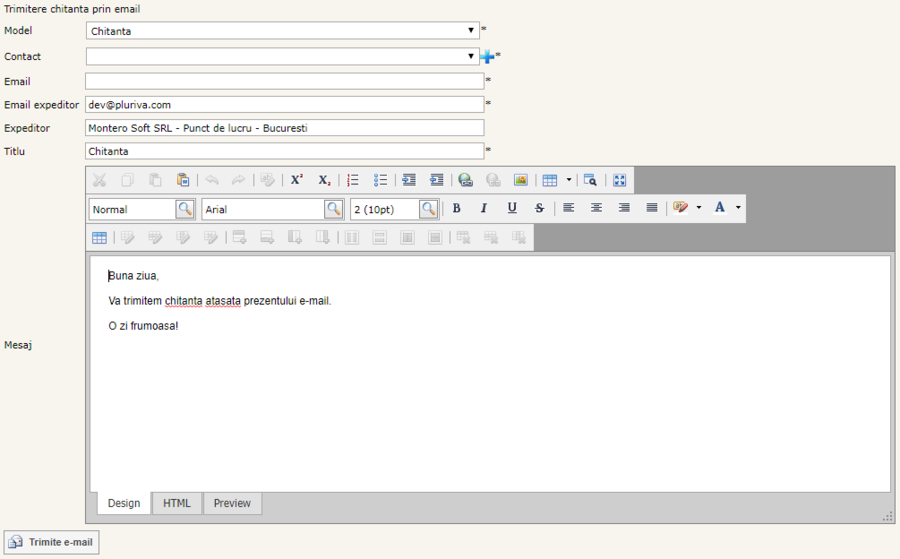The image size is (900, 559).
Task: Insert a numbered list
Action: tap(352, 180)
